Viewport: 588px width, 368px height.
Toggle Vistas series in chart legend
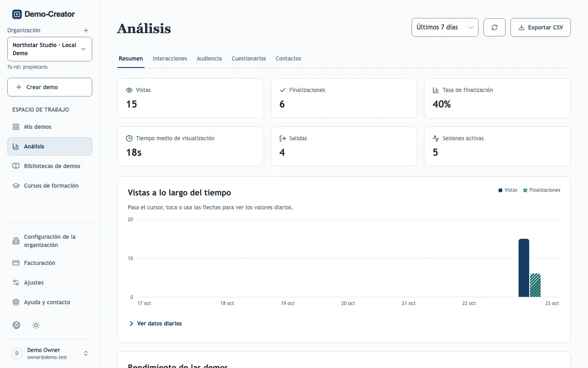508,190
